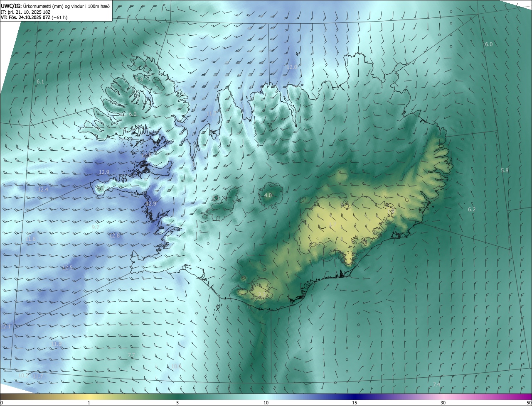532x406 pixels.
Task: Click the map title 'Úrkomumætti (mm) og vindur í 100m hæð'
Action: 66,6
